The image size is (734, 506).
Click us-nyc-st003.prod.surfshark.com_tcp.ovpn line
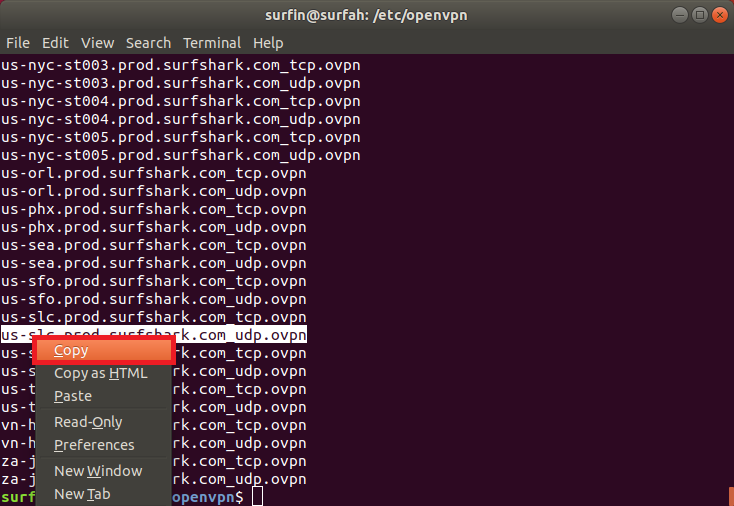click(181, 65)
